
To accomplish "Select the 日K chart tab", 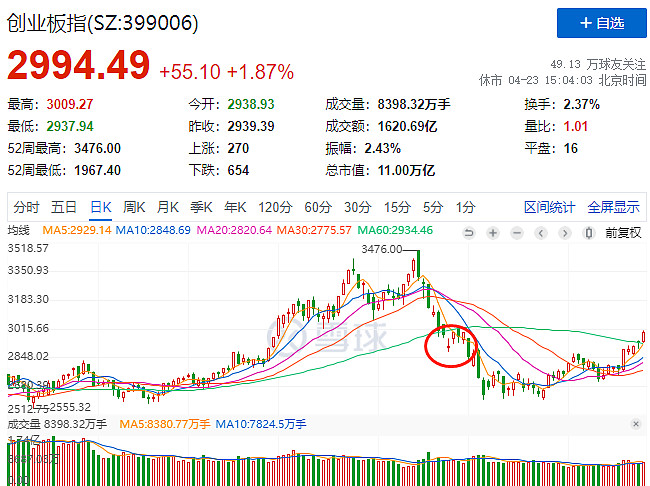I will [x=101, y=207].
